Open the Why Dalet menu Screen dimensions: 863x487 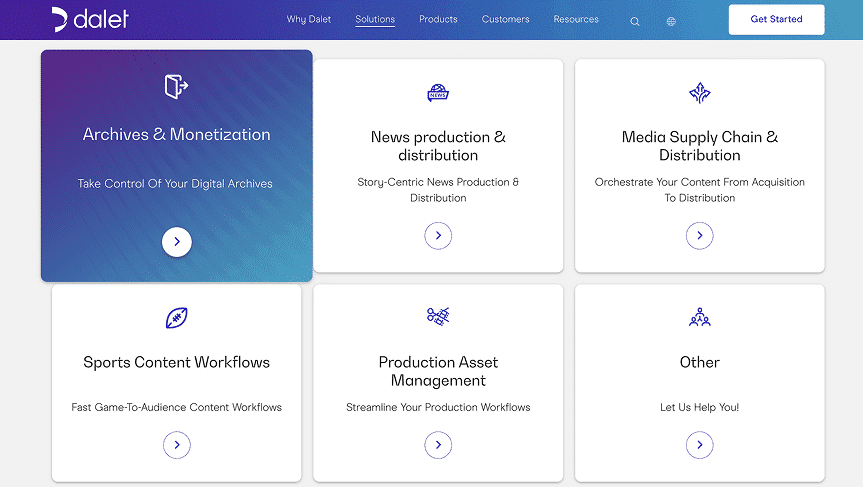coord(310,20)
